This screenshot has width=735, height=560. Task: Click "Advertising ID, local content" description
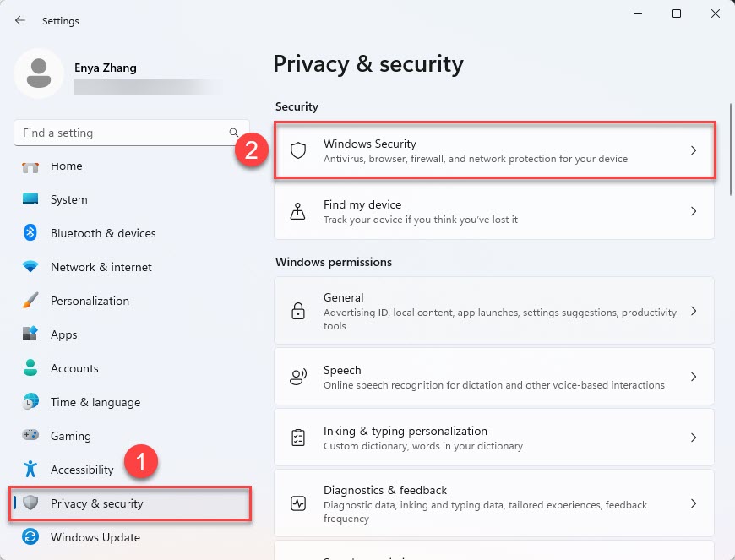pyautogui.click(x=500, y=319)
